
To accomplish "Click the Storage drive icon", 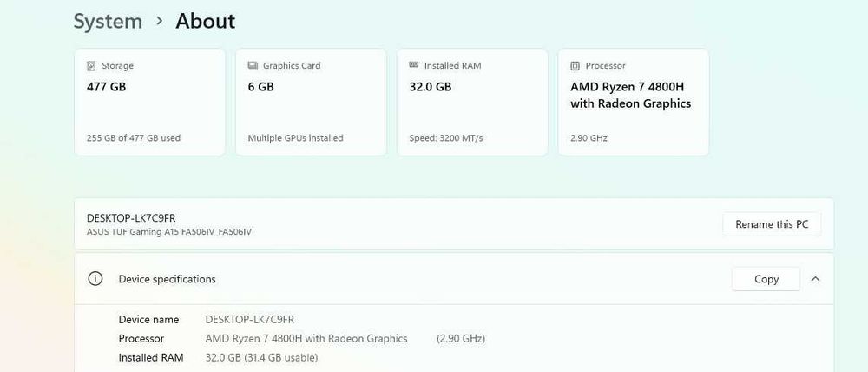I will click(91, 66).
